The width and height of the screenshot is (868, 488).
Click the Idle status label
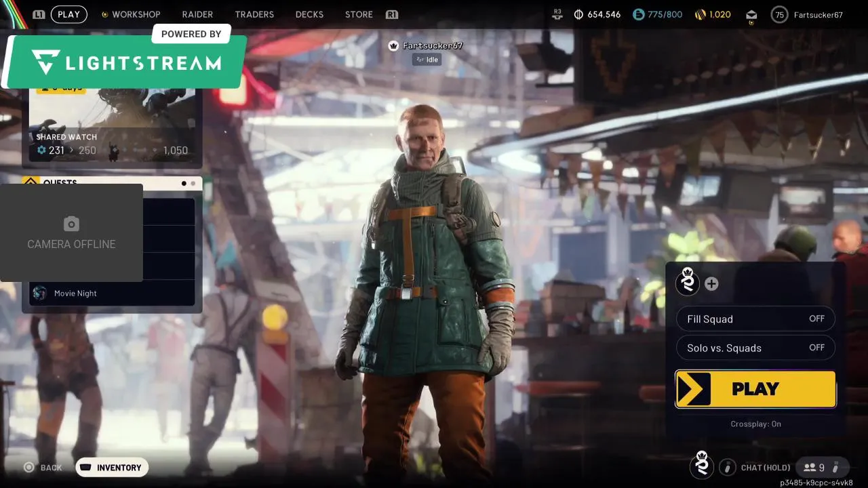(427, 60)
